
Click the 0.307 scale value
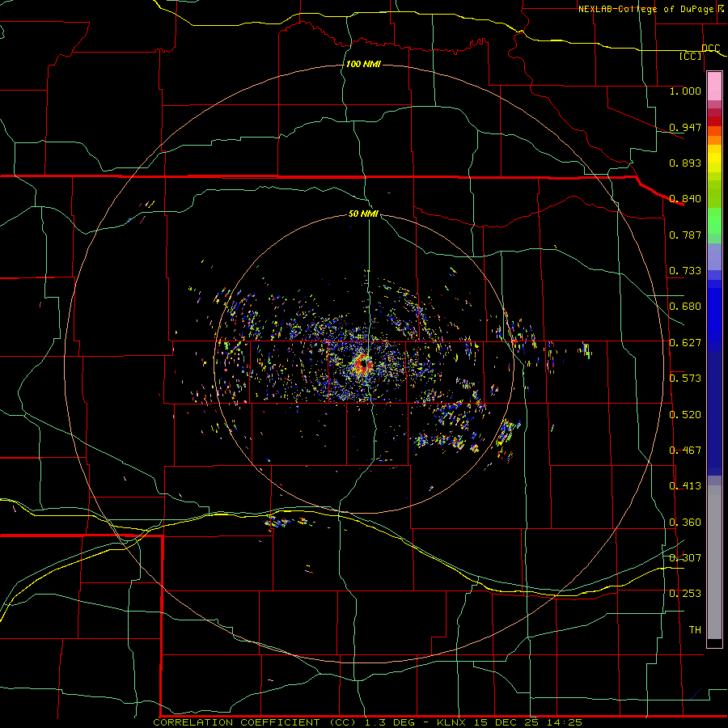click(685, 557)
